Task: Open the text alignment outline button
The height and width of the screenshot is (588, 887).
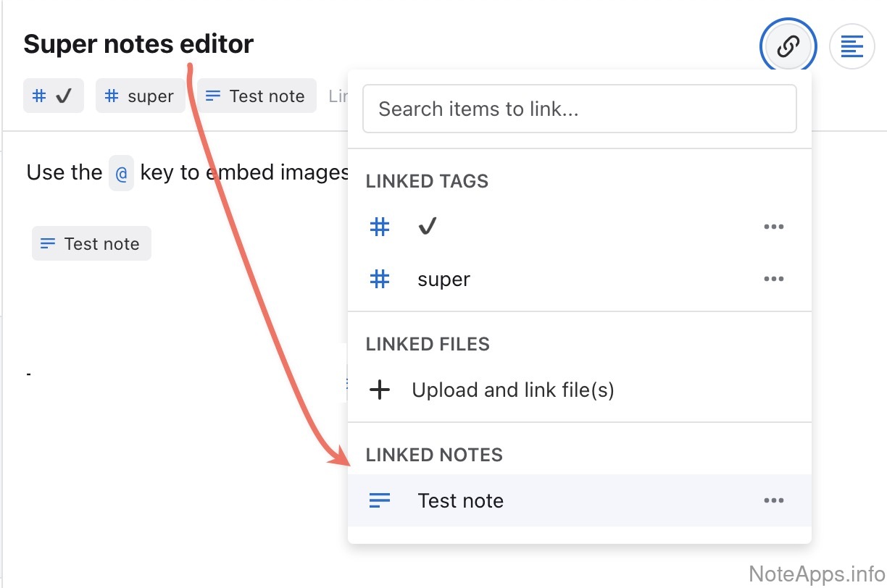Action: tap(851, 47)
